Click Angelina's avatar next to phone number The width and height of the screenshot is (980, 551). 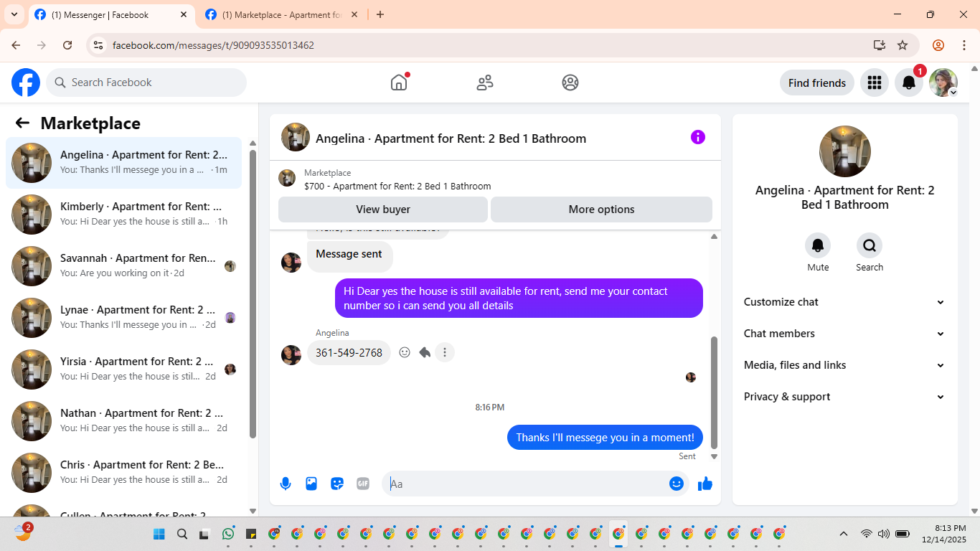(x=291, y=355)
